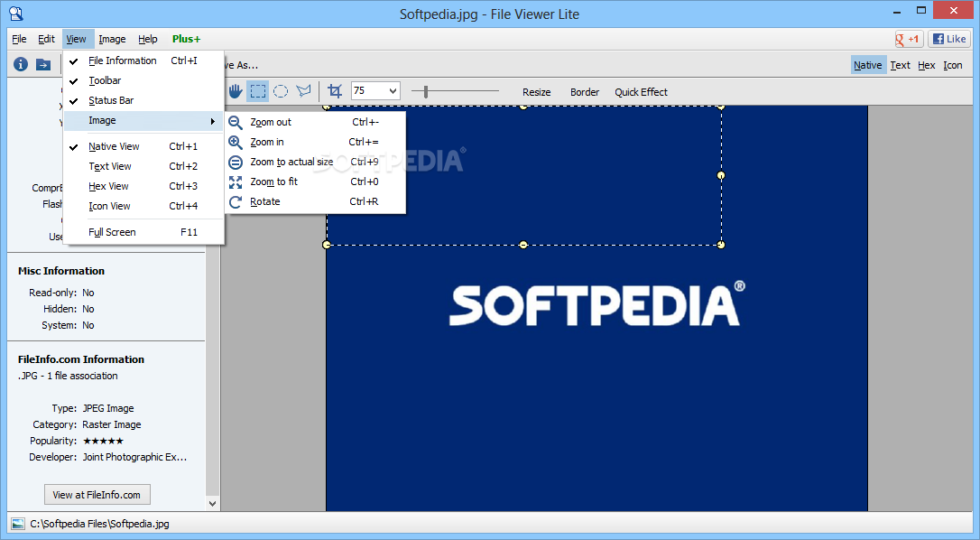Click the bottom-center selection handle
Image resolution: width=980 pixels, height=540 pixels.
click(523, 245)
